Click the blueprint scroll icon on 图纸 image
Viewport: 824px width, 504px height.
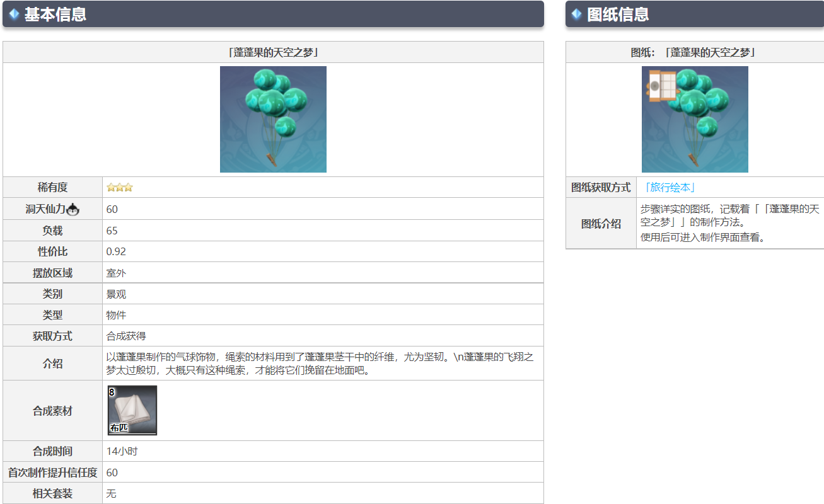(x=661, y=85)
